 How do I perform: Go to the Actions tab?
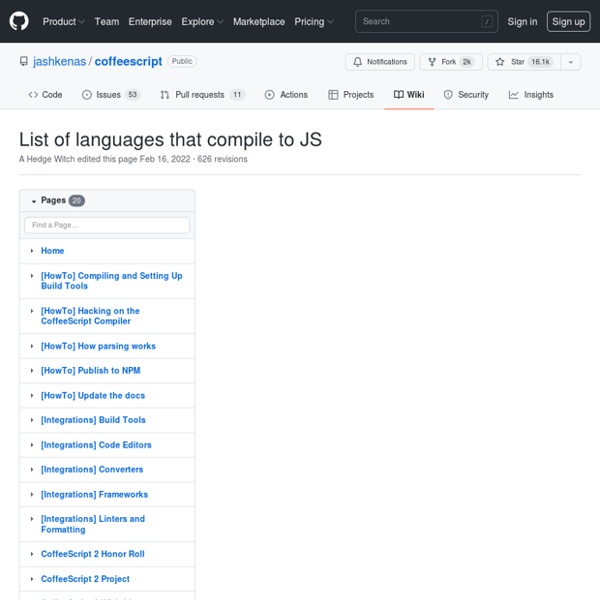tap(286, 95)
